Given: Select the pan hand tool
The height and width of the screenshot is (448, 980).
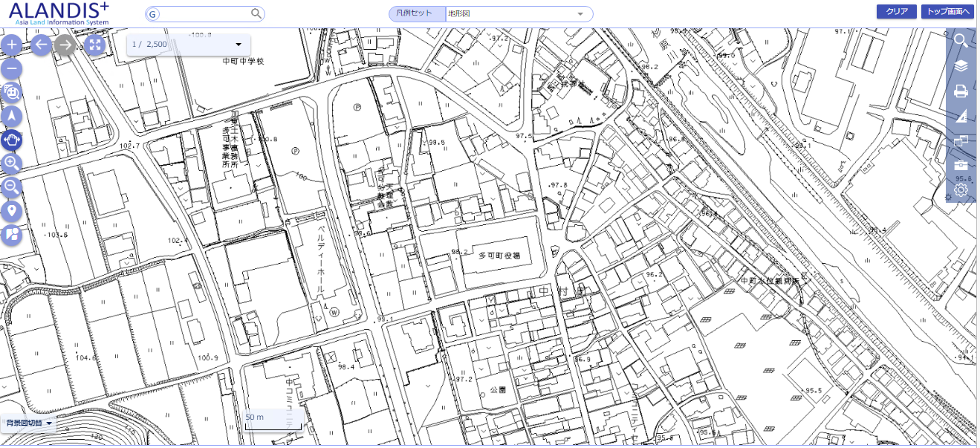Looking at the screenshot, I should coord(12,140).
